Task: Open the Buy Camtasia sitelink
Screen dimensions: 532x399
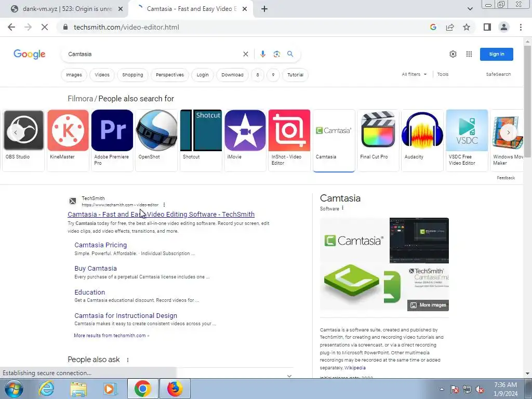Action: (96, 269)
